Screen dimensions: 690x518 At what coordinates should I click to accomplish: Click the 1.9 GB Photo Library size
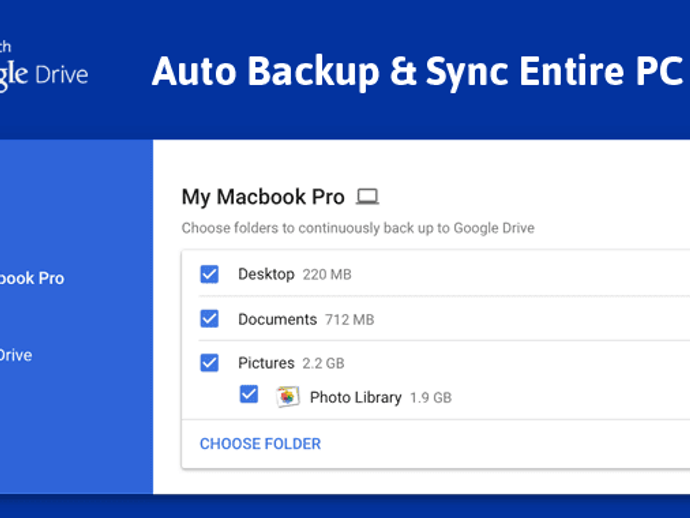point(431,398)
